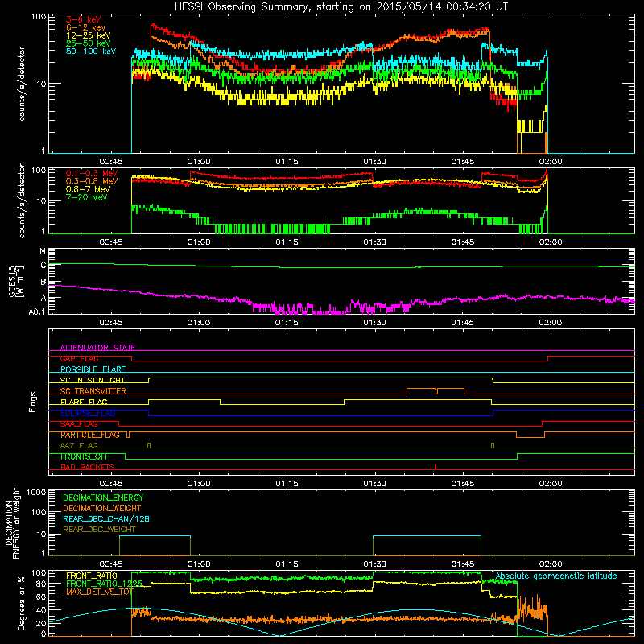The width and height of the screenshot is (644, 644).
Task: Click the 7-20 MeV legend entry
Action: click(87, 197)
